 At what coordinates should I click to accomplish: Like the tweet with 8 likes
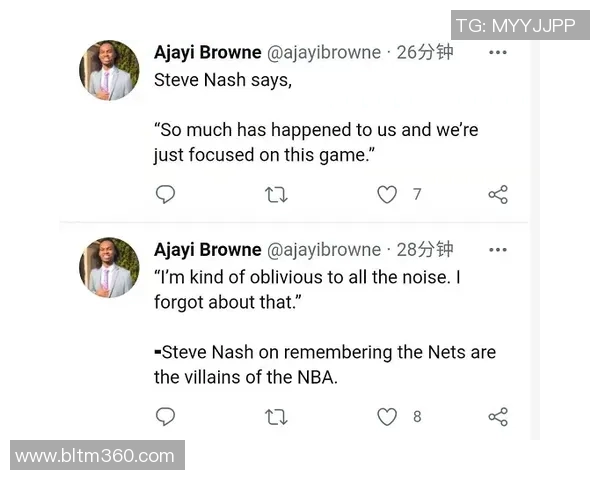coord(387,416)
